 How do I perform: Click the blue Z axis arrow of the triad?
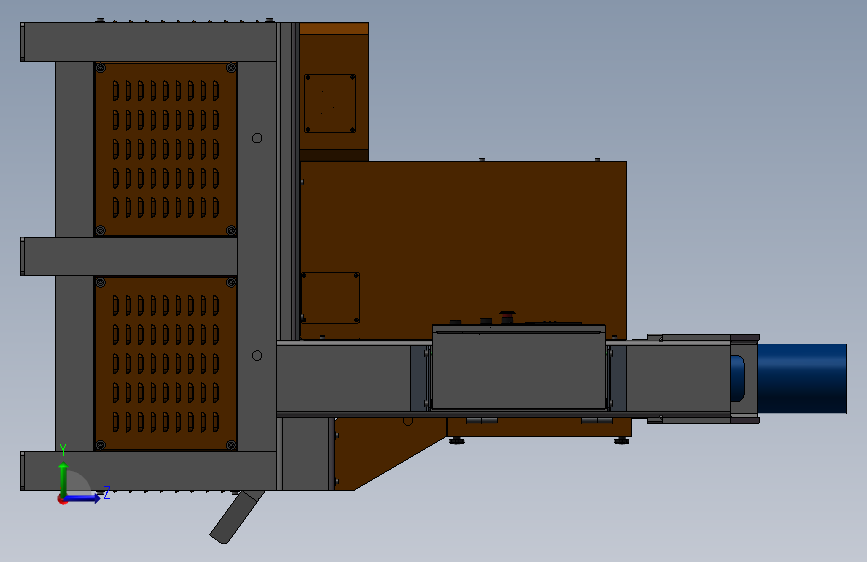[83, 498]
